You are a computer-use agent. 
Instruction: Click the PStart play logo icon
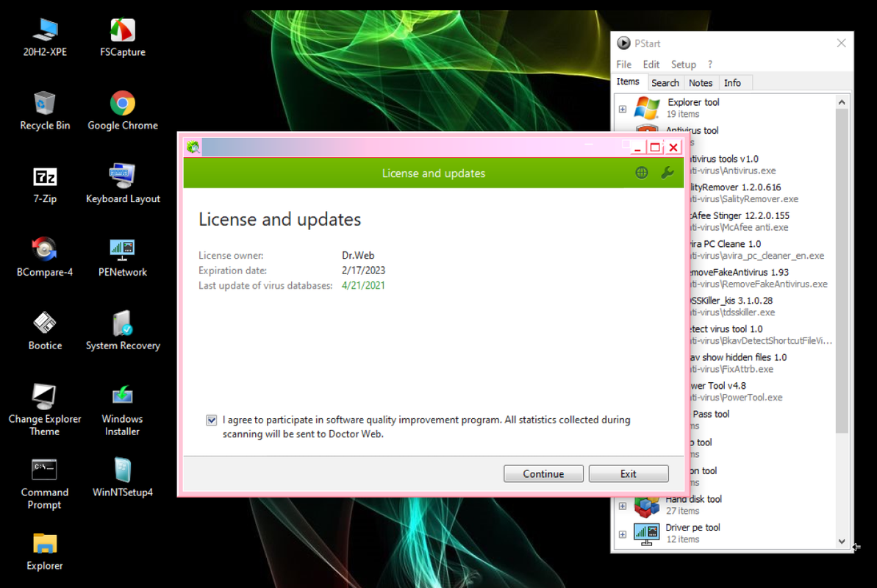pyautogui.click(x=623, y=43)
